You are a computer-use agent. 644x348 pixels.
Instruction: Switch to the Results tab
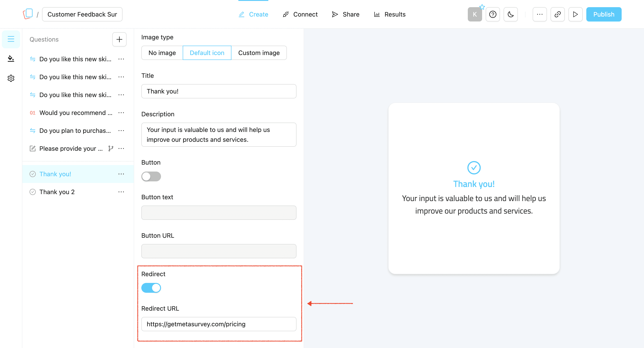(395, 14)
